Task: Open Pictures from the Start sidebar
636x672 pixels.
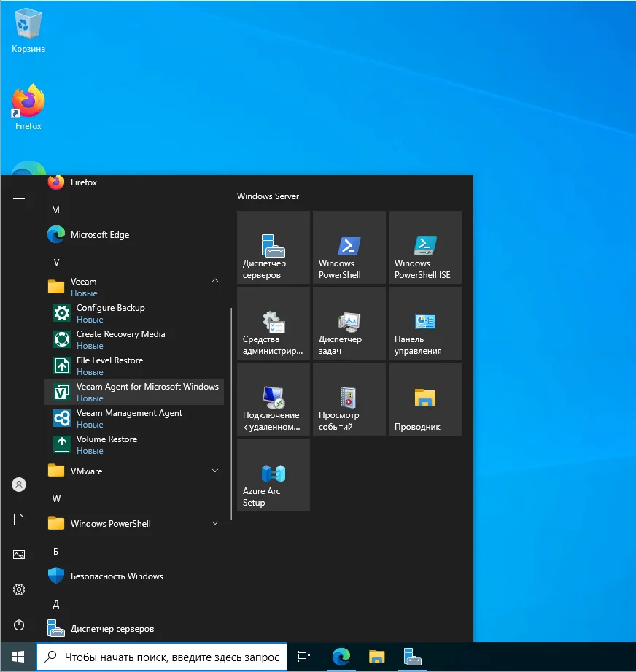Action: point(19,555)
